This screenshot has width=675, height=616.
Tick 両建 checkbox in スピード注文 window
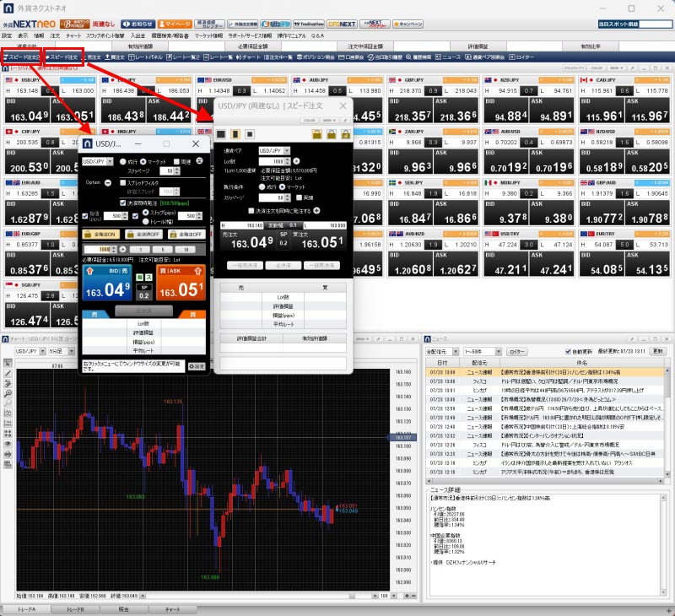[300, 197]
